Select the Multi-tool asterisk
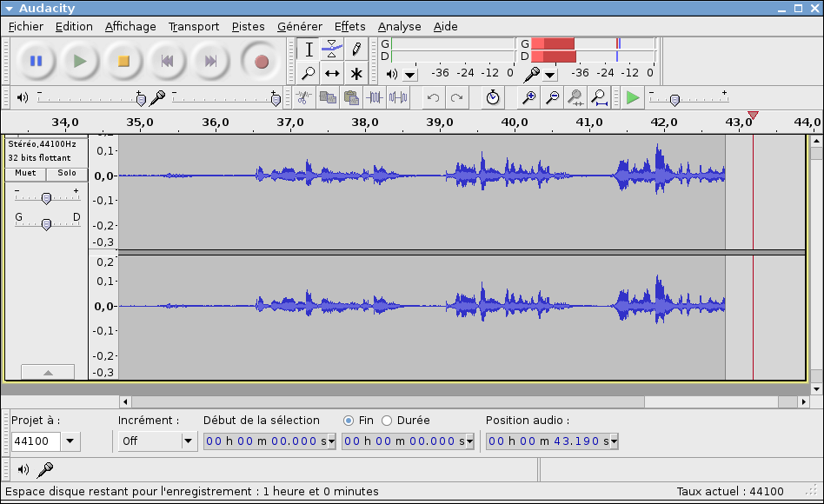 coord(356,73)
